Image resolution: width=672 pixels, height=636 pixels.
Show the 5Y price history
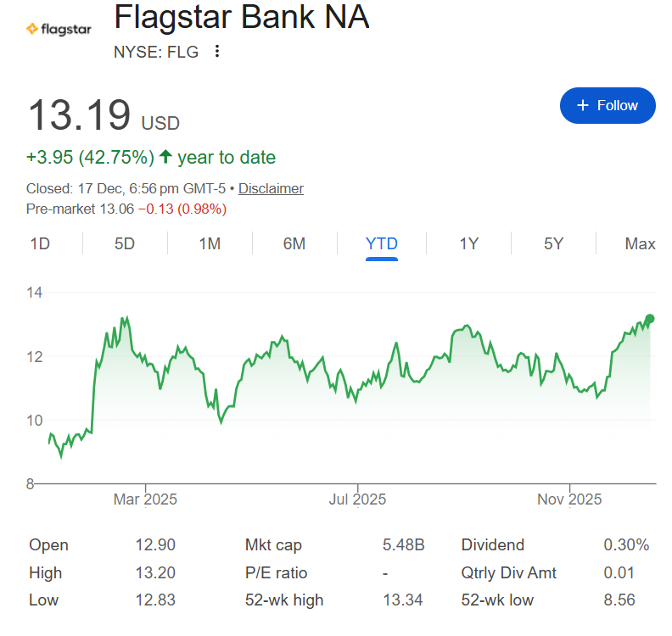pos(554,244)
